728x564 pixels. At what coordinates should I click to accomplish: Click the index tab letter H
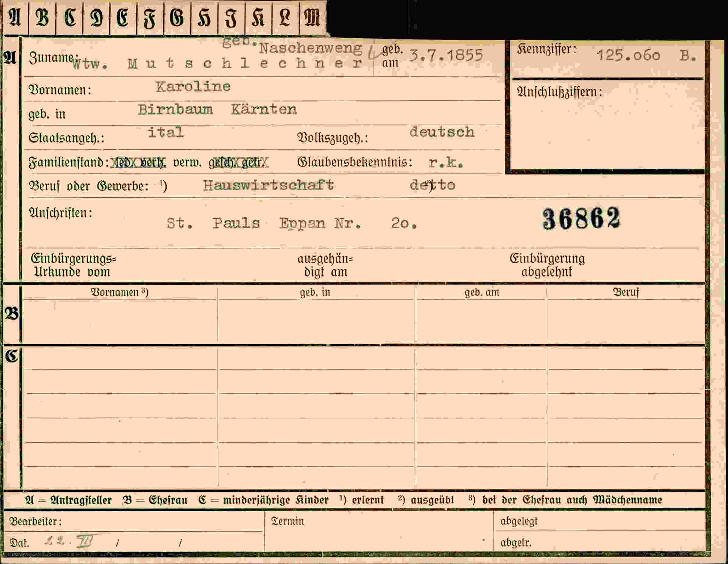(204, 18)
